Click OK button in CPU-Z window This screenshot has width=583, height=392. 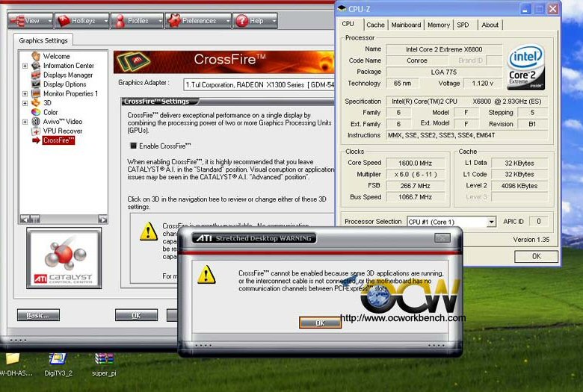coord(536,256)
